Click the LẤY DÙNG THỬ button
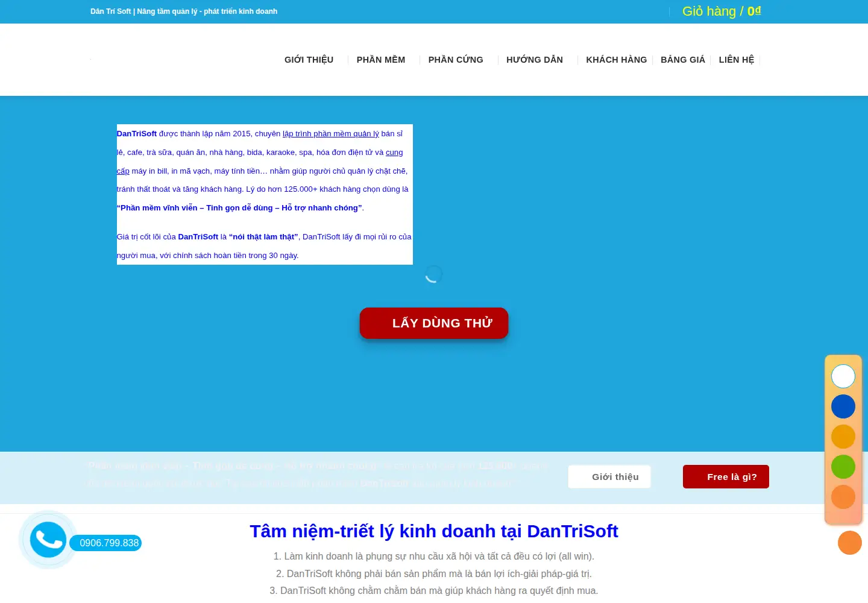The width and height of the screenshot is (868, 603). coord(434,323)
